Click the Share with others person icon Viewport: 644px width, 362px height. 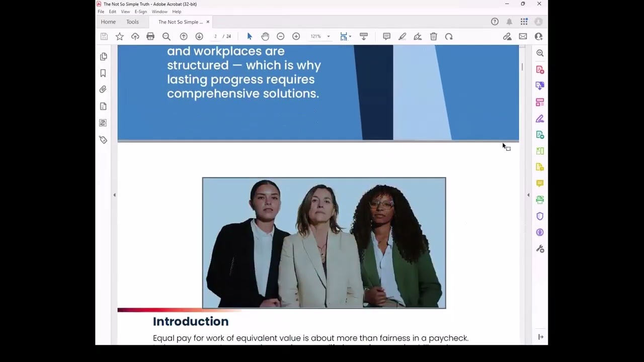[x=539, y=36]
